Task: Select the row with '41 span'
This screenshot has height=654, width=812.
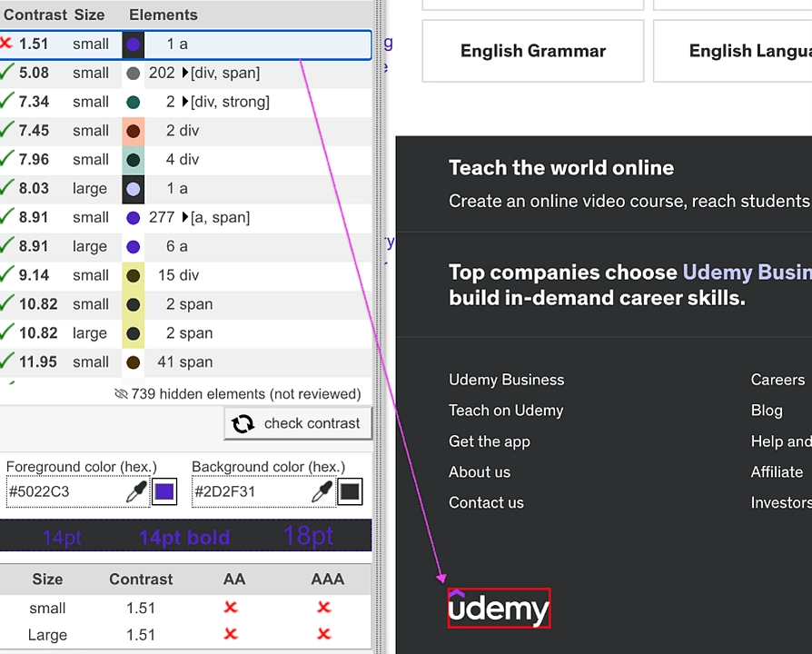Action: coord(186,362)
